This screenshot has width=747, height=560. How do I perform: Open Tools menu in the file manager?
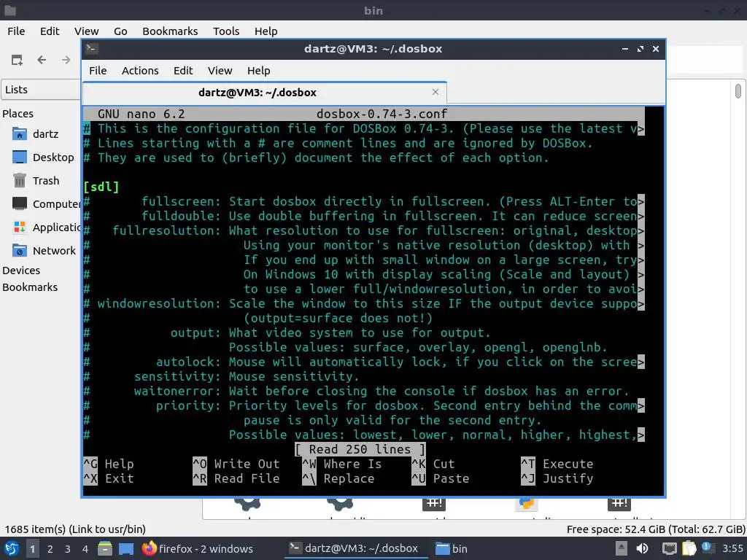coord(226,31)
